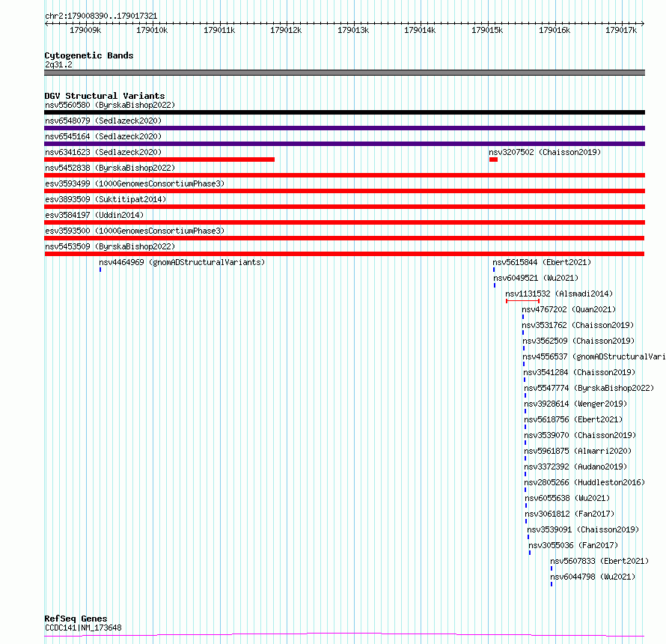Select the red esv3593500 variant bar
Image resolution: width=666 pixels, height=644 pixels.
click(344, 238)
